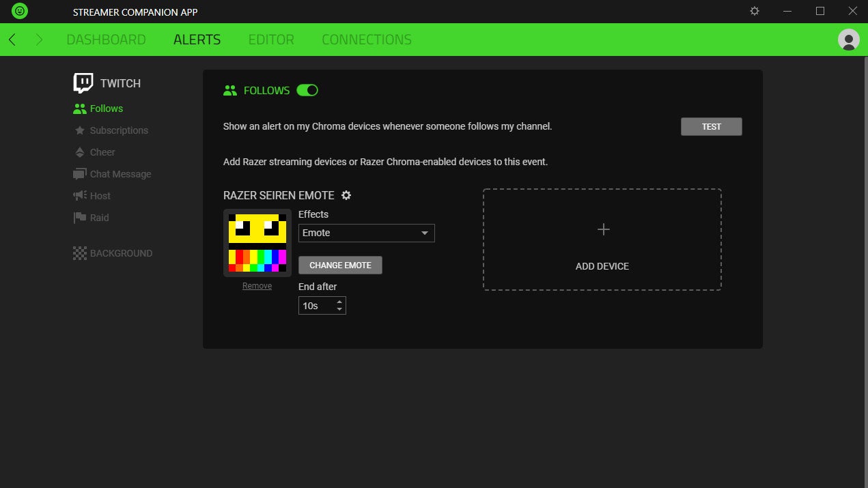Image resolution: width=868 pixels, height=488 pixels.
Task: Decrease End after duration with down arrow
Action: point(339,310)
